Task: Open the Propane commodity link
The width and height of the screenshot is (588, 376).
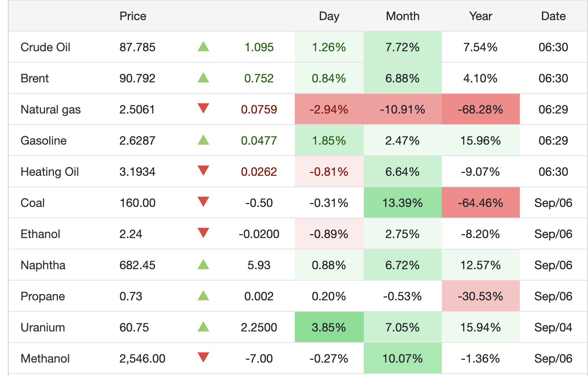Action: [43, 296]
